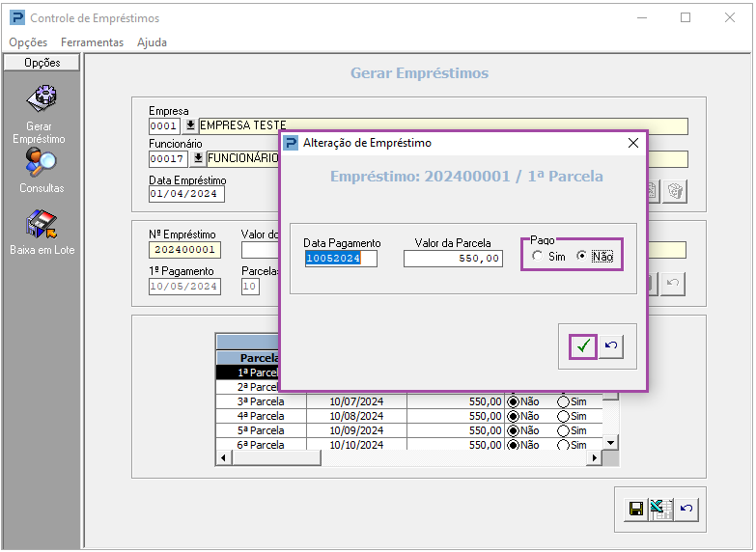This screenshot has height=552, width=756.
Task: Click the table scroll left arrow
Action: click(x=223, y=457)
